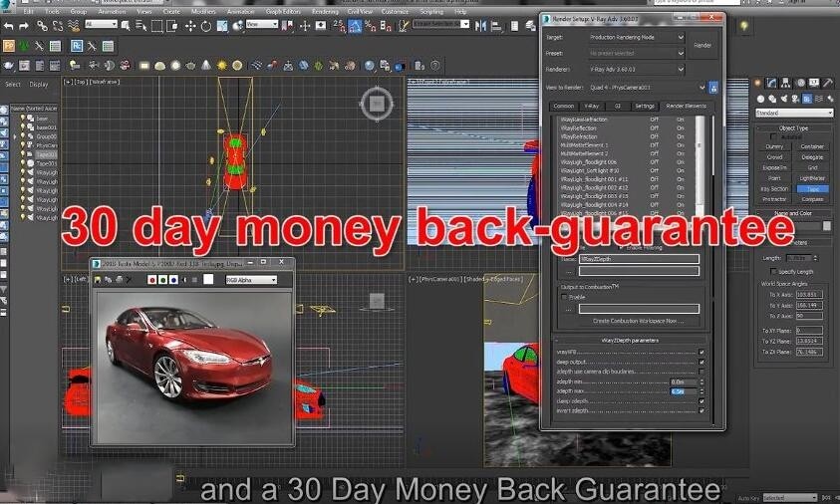Viewport: 840px width, 504px height.
Task: Open the reference coordinate system View dropdown
Action: click(262, 24)
